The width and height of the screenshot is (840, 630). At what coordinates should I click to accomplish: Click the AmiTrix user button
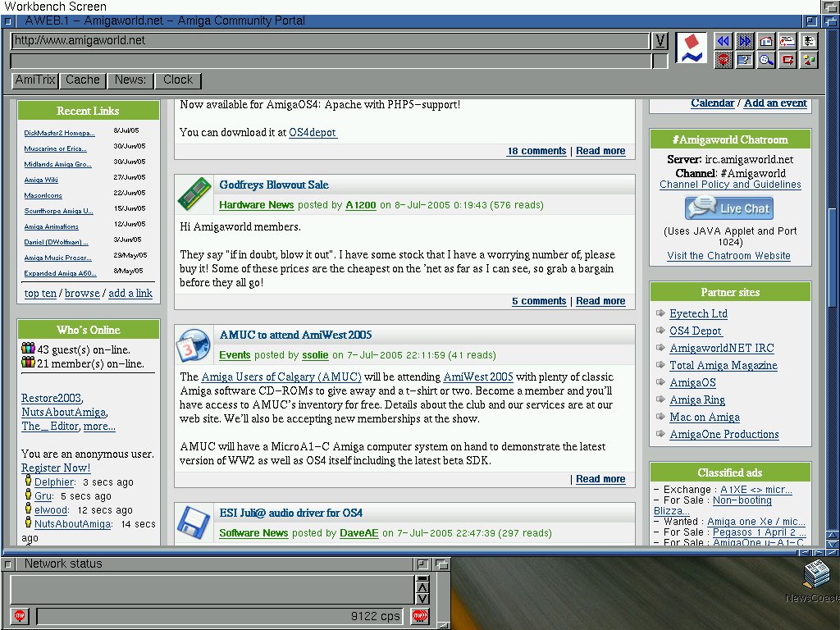pos(34,80)
